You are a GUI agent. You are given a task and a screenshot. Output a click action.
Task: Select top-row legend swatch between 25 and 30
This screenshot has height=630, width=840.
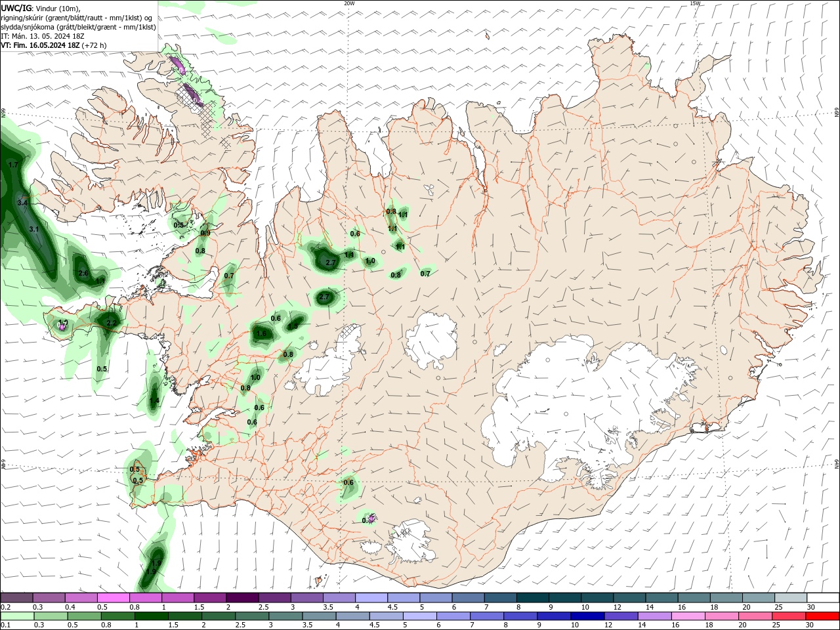(791, 598)
